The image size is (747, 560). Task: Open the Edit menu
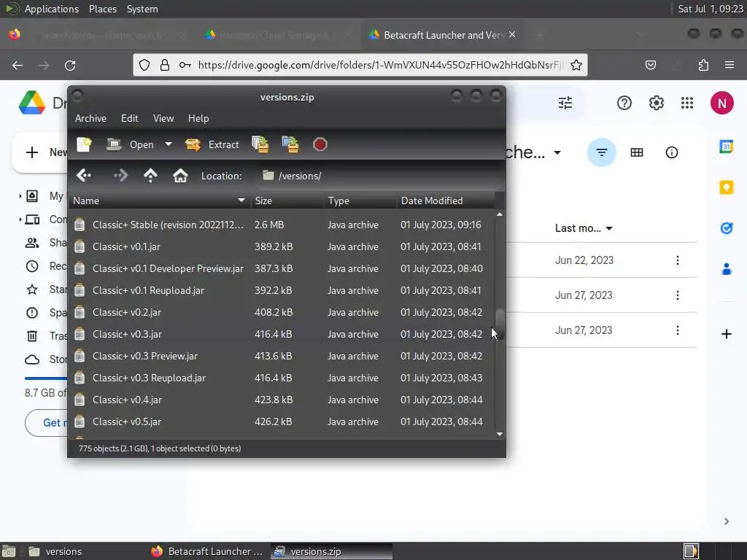[130, 118]
